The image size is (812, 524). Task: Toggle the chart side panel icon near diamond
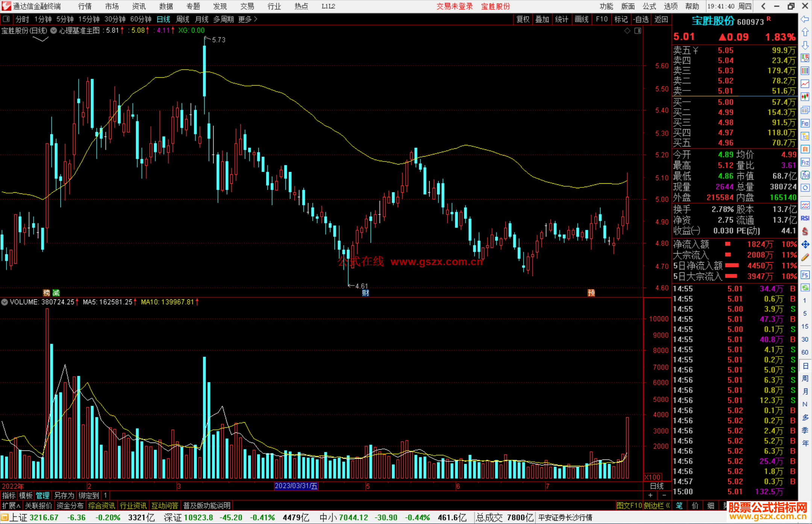[638, 31]
